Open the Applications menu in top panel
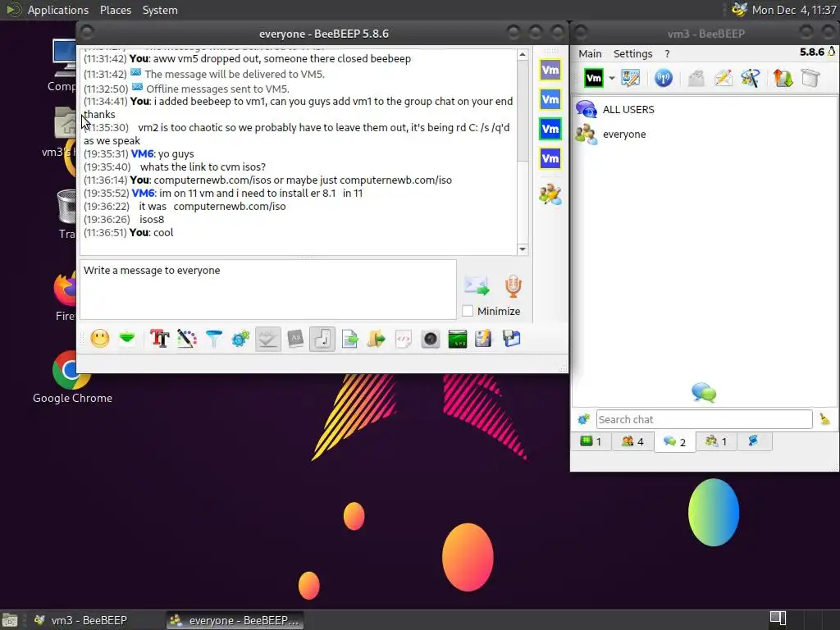This screenshot has width=840, height=630. click(x=58, y=10)
